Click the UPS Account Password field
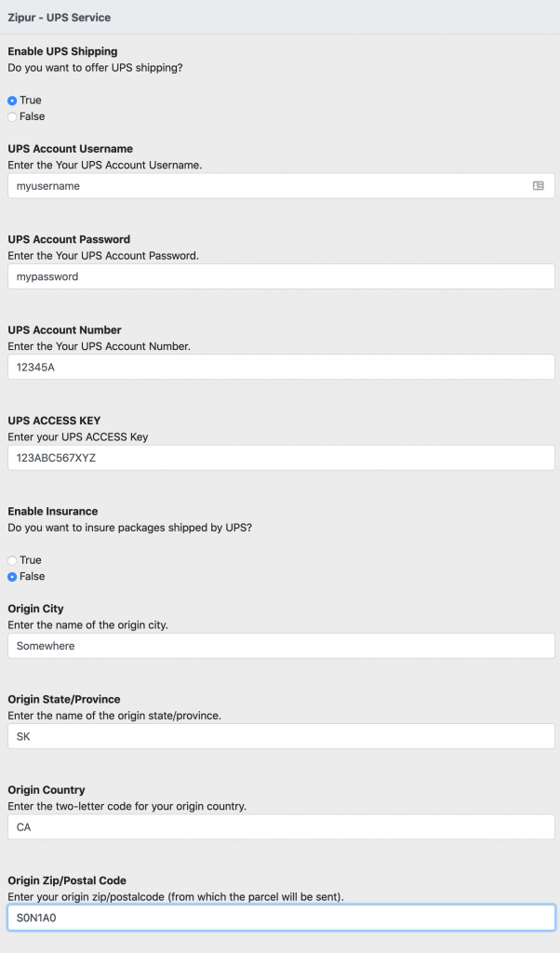This screenshot has height=953, width=560. pyautogui.click(x=281, y=276)
